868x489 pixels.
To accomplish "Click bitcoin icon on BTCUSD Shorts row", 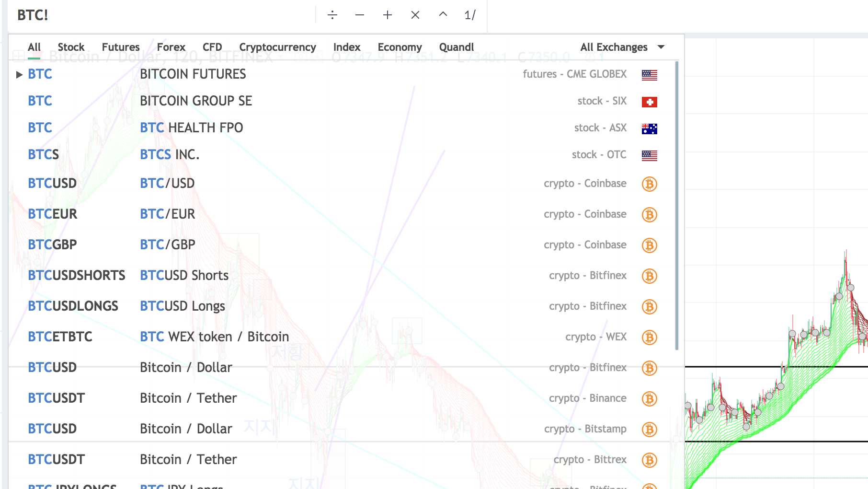I will coord(650,276).
